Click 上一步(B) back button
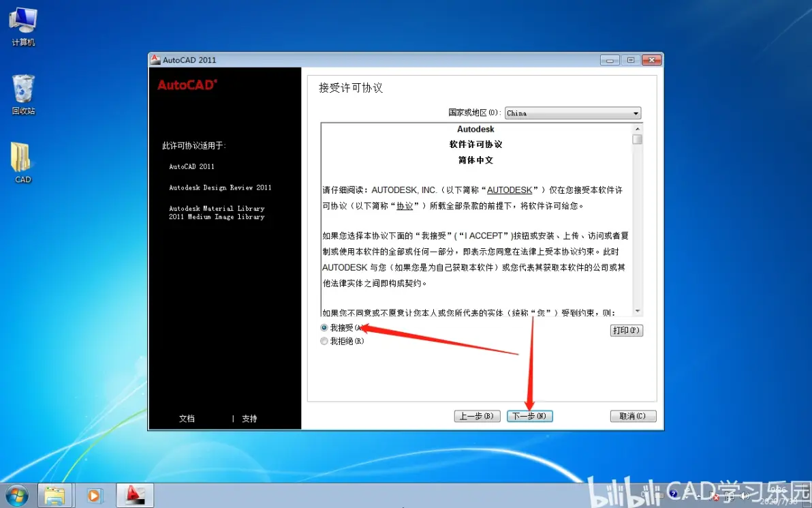This screenshot has width=812, height=508. pyautogui.click(x=477, y=416)
